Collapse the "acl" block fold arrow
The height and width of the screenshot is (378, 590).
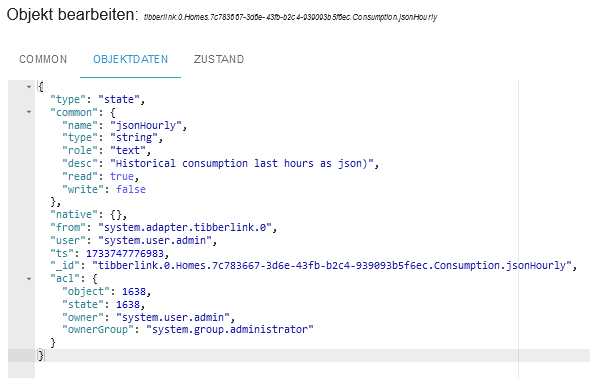(x=29, y=279)
